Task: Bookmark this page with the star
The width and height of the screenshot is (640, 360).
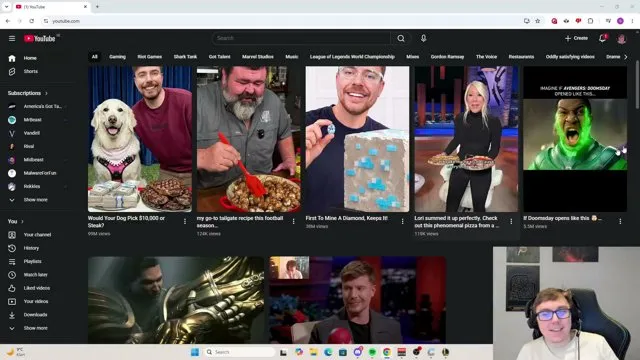Action: pos(538,21)
